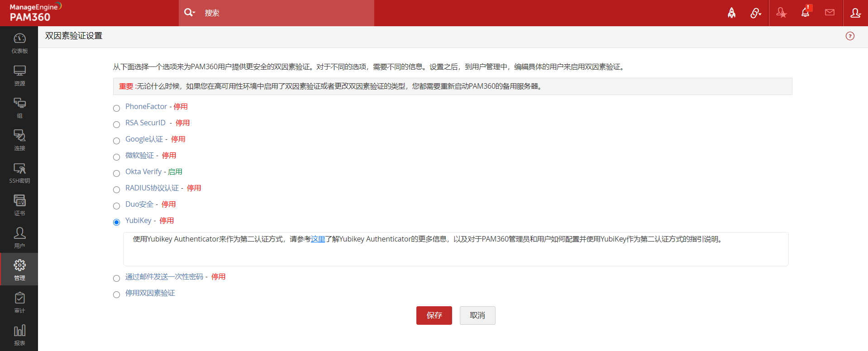Open the 资源 resources sidebar item
This screenshot has width=868, height=351.
(19, 76)
